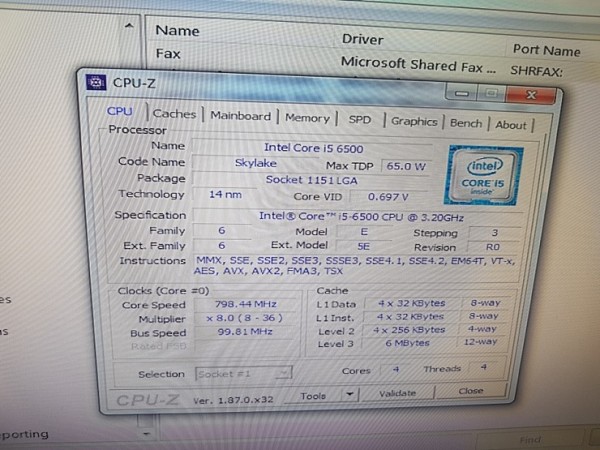This screenshot has width=600, height=450.
Task: Click the scroll-up arrow of the left pane
Action: tap(129, 26)
